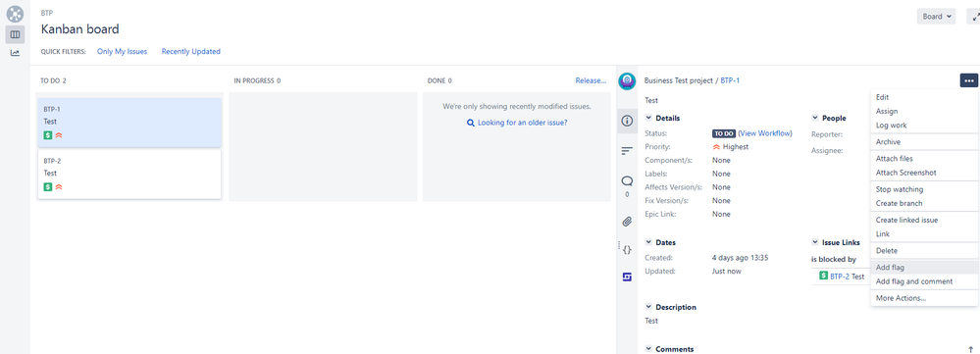Open the development curly braces icon
The image size is (980, 354).
click(x=627, y=249)
